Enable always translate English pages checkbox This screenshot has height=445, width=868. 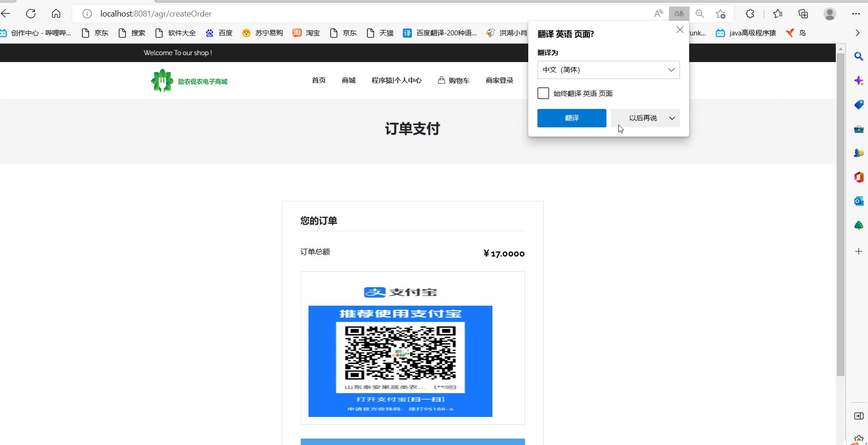[543, 93]
